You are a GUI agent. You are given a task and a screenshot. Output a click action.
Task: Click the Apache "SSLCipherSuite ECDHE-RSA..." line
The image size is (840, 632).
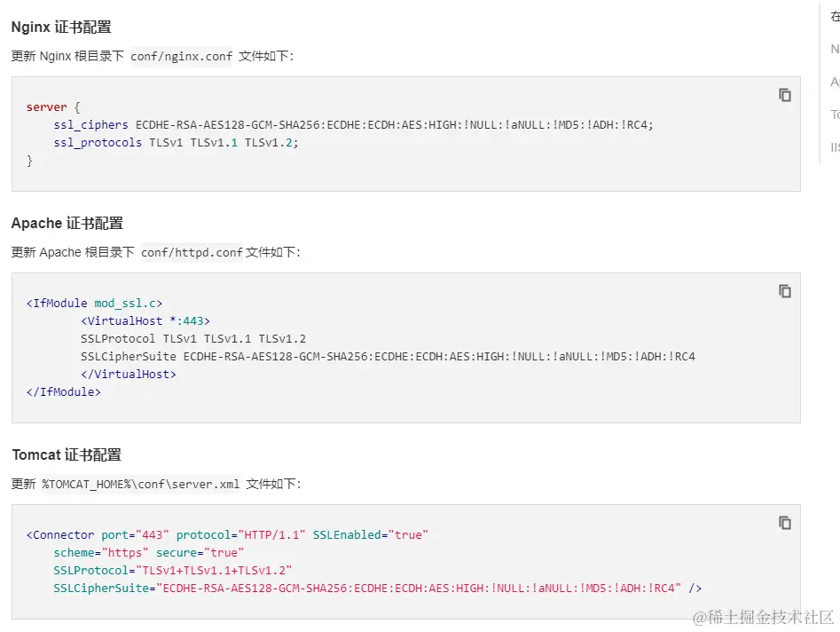point(388,357)
